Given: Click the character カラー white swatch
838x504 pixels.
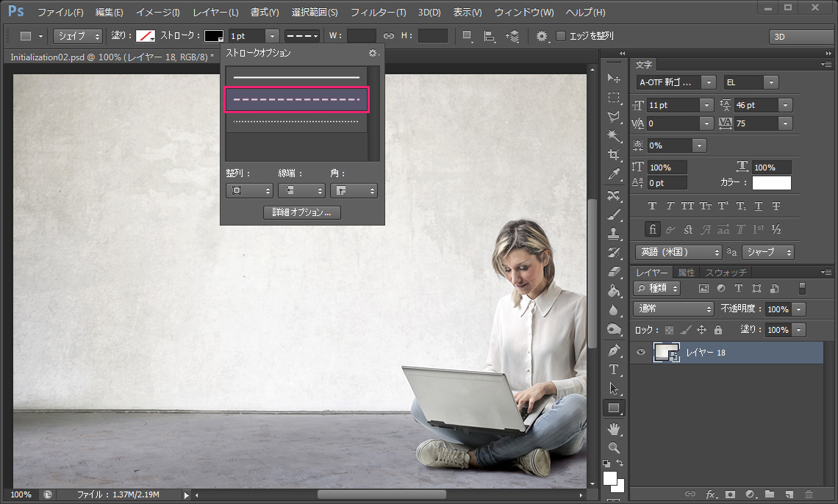Looking at the screenshot, I should [x=771, y=182].
